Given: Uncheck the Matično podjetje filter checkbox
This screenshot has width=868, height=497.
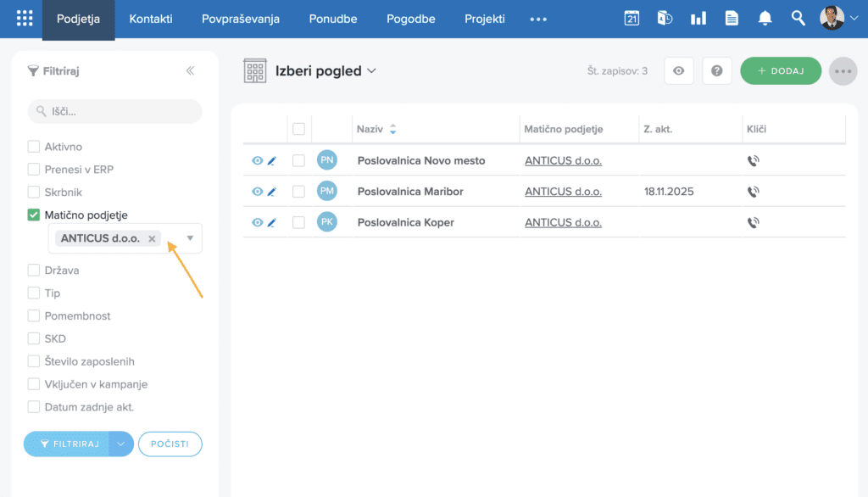Looking at the screenshot, I should coord(34,215).
